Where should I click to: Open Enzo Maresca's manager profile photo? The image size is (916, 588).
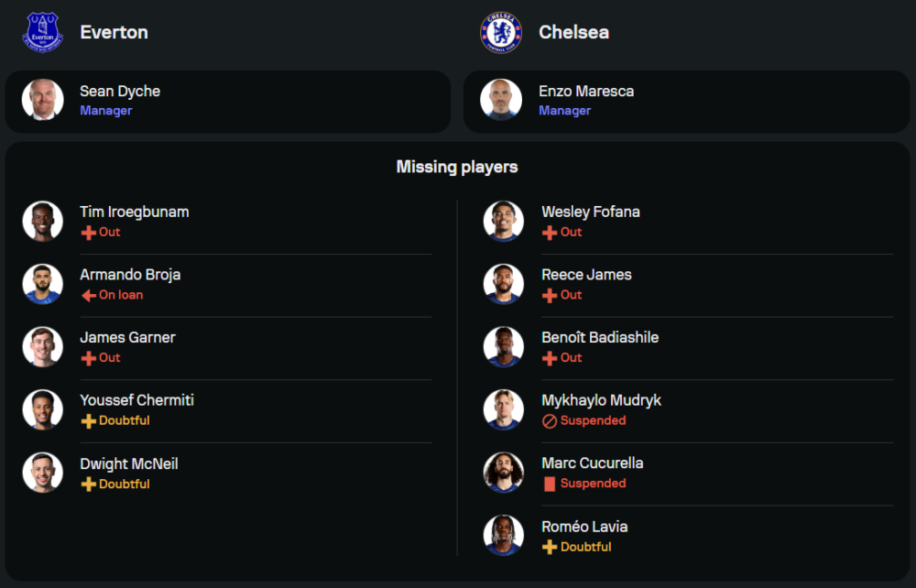[501, 100]
